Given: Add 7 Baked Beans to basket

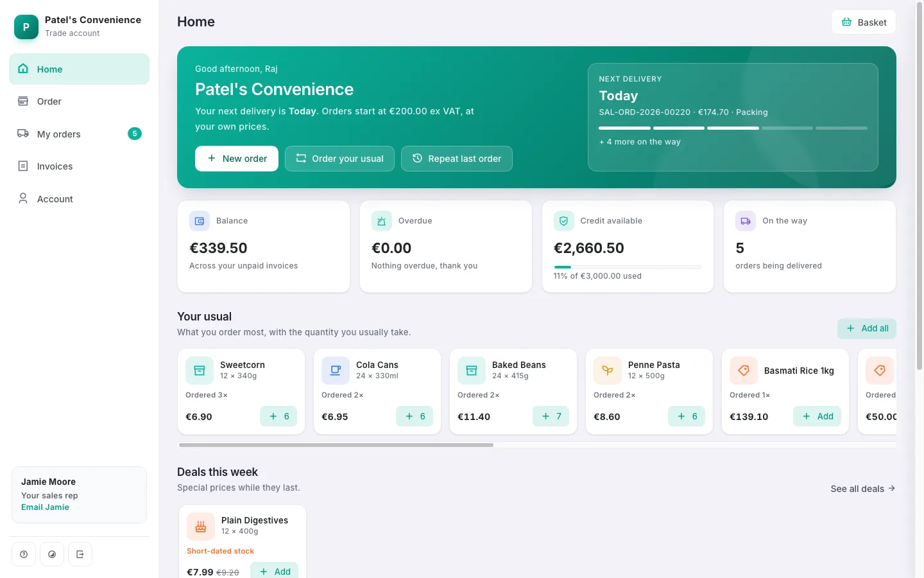Looking at the screenshot, I should [x=551, y=416].
